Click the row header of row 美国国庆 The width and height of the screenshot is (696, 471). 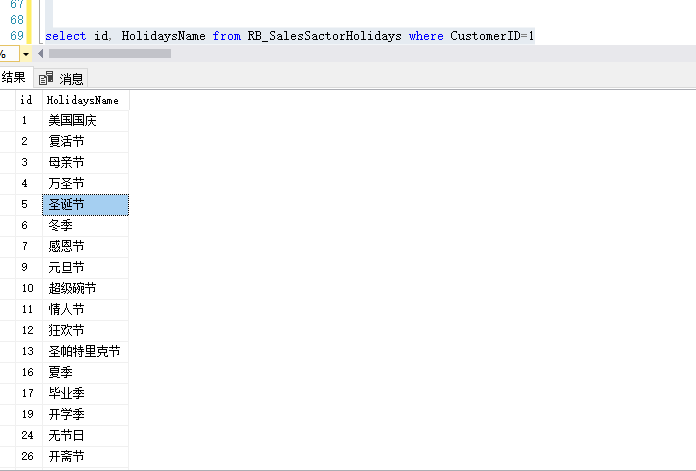tap(8, 120)
